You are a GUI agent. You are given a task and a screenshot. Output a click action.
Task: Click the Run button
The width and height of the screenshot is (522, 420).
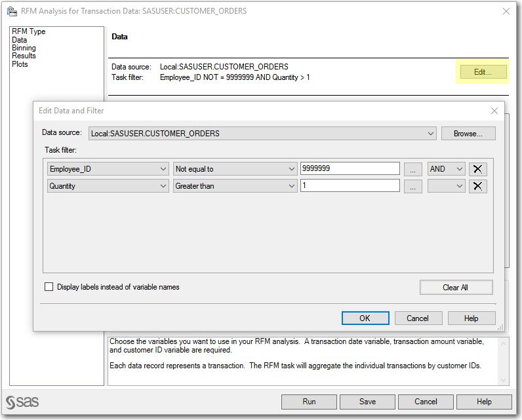309,402
